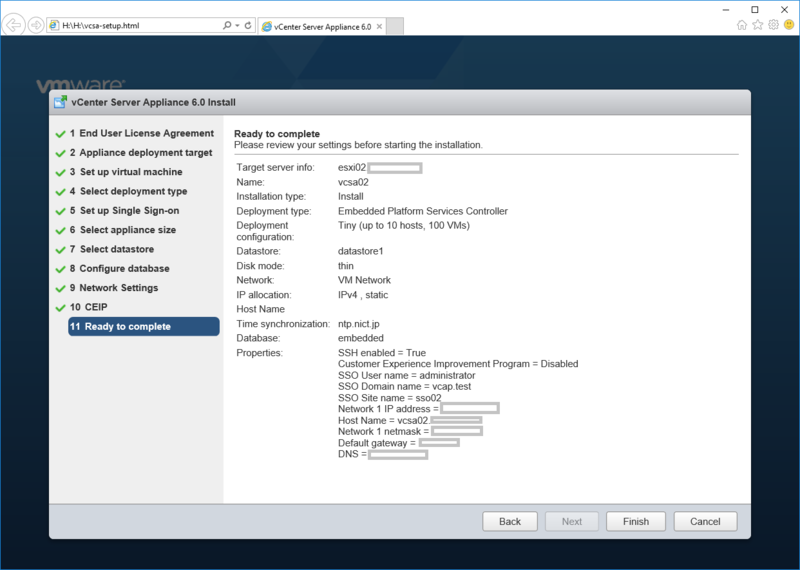Click the feedback smiley face icon
Image resolution: width=800 pixels, height=570 pixels.
[x=789, y=24]
